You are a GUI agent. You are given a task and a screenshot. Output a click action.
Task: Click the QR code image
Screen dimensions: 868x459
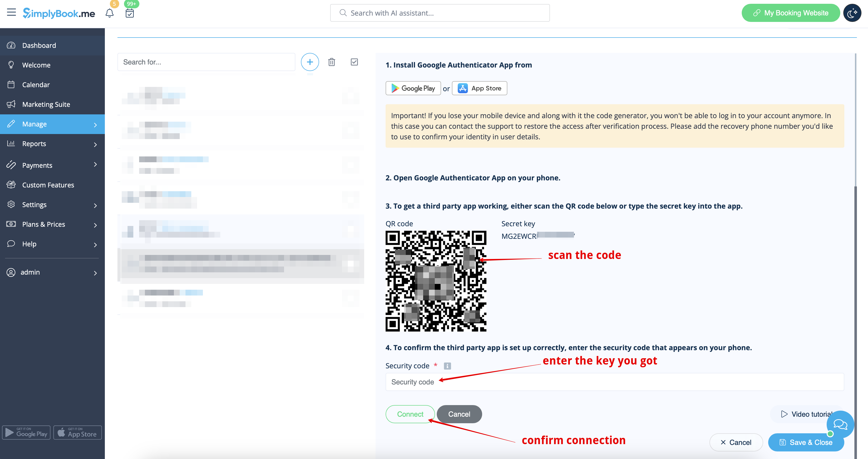click(436, 281)
